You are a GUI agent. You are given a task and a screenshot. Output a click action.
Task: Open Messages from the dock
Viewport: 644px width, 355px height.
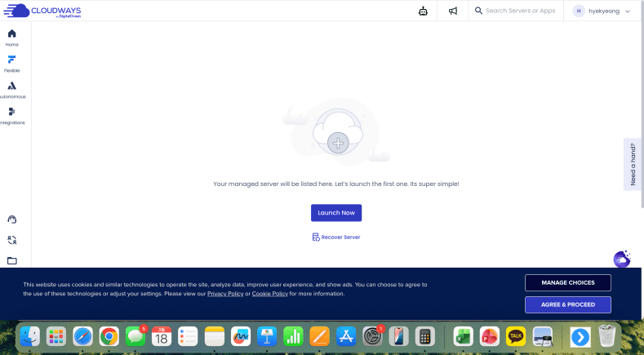click(x=135, y=337)
